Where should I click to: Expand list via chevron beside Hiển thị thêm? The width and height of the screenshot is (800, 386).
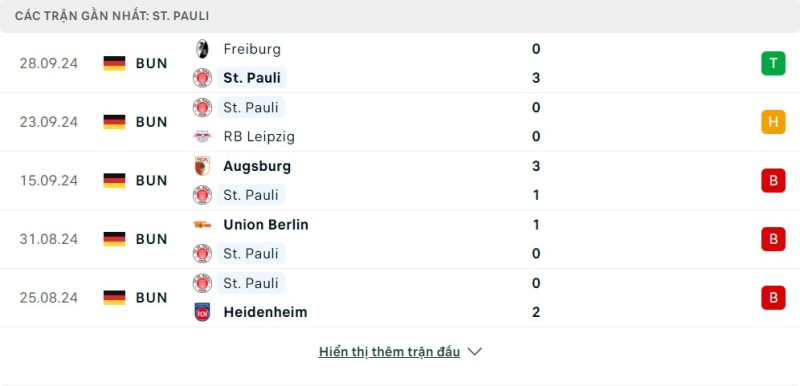pyautogui.click(x=474, y=352)
